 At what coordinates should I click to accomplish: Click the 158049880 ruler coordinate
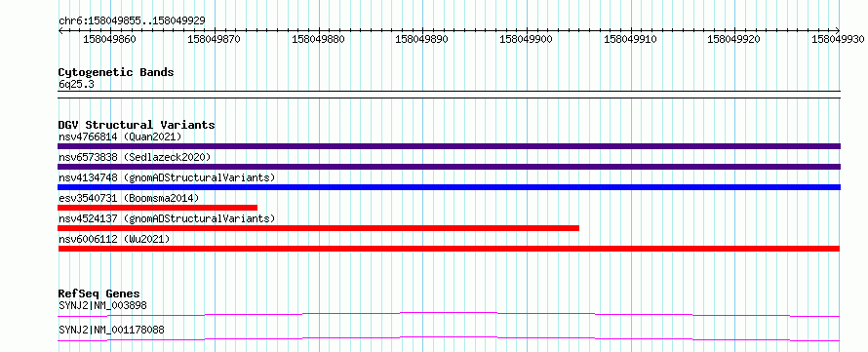[318, 40]
